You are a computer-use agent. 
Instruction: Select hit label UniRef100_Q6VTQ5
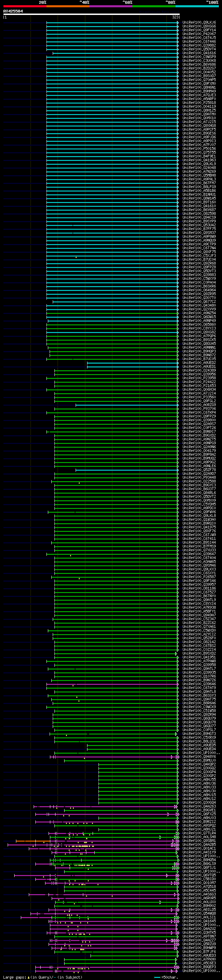pyautogui.click(x=199, y=875)
